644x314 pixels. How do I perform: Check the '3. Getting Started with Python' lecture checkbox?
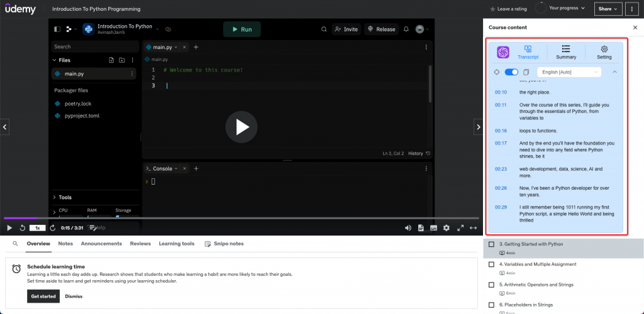[x=491, y=244]
